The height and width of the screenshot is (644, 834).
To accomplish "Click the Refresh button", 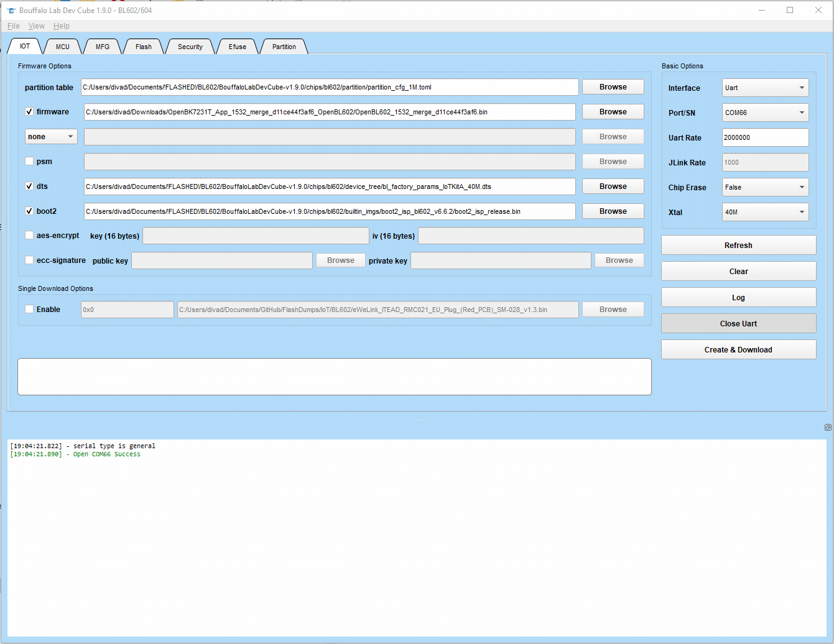I will [x=738, y=246].
